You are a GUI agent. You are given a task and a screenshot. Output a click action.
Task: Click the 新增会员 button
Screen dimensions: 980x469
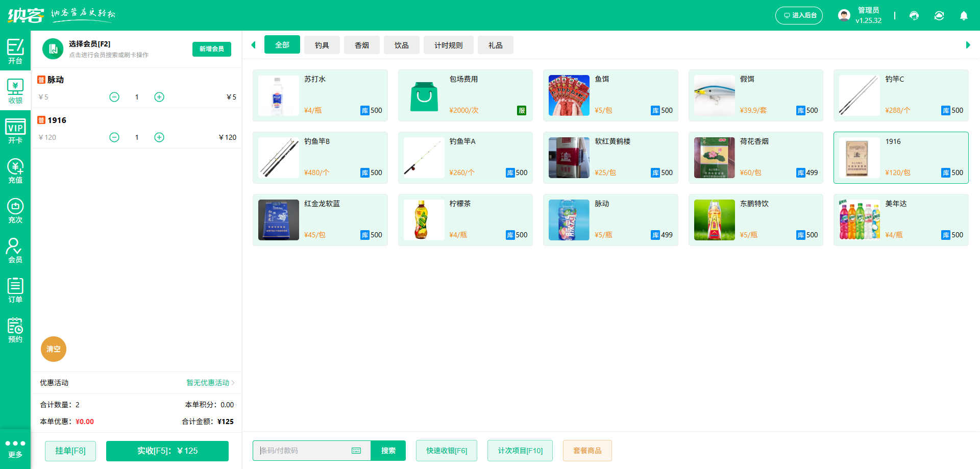[x=212, y=49]
